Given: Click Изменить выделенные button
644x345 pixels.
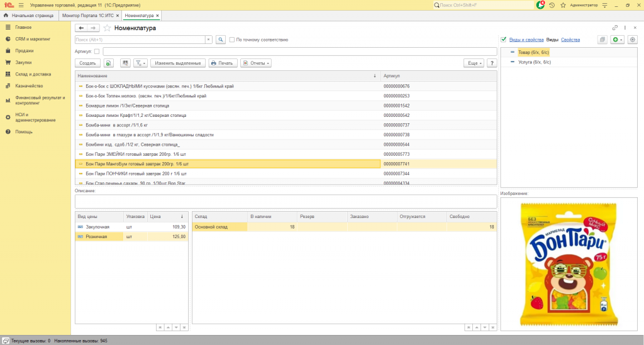Looking at the screenshot, I should [178, 63].
